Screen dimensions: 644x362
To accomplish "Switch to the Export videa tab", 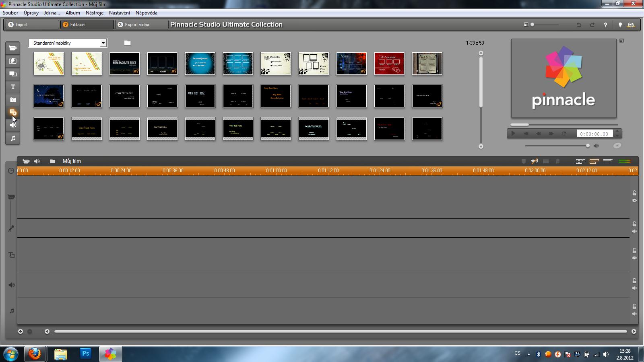I will 142,25.
